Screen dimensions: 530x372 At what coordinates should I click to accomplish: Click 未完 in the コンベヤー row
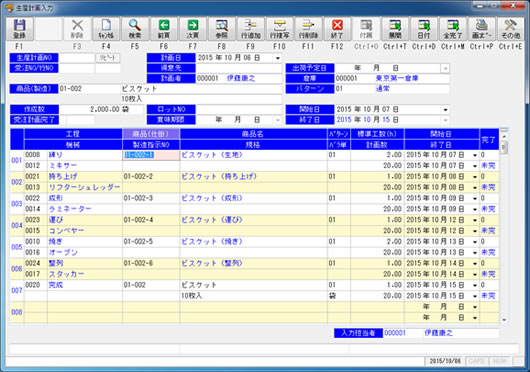click(x=488, y=231)
